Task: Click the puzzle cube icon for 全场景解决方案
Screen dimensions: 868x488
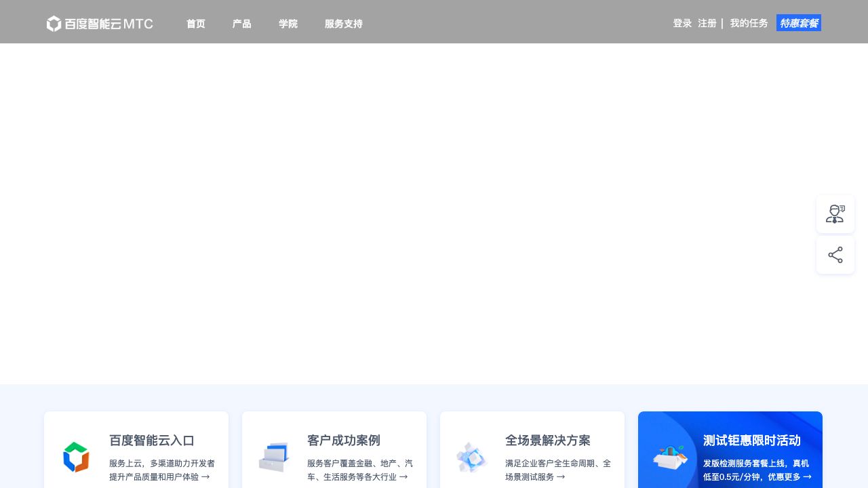Action: [x=472, y=457]
